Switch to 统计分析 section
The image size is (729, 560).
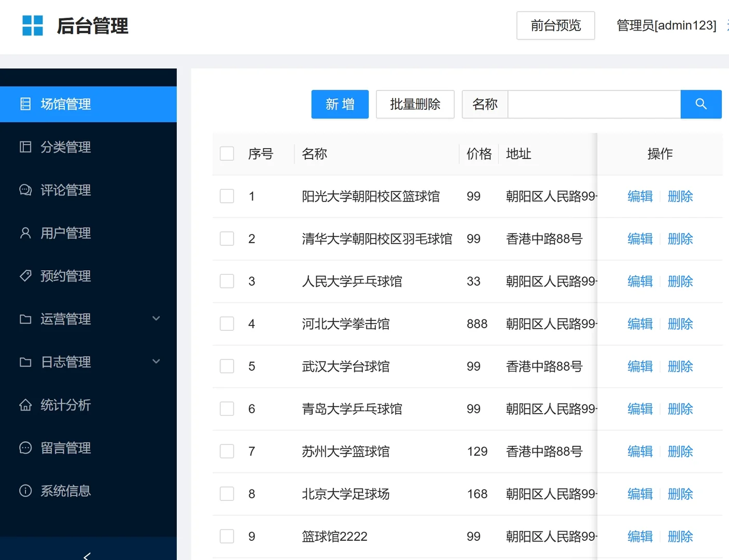(x=65, y=405)
